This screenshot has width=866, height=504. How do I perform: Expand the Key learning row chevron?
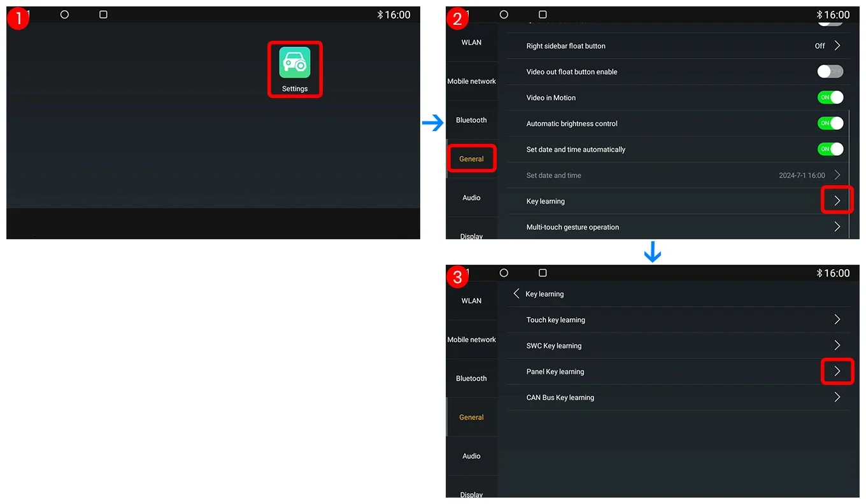pos(837,200)
